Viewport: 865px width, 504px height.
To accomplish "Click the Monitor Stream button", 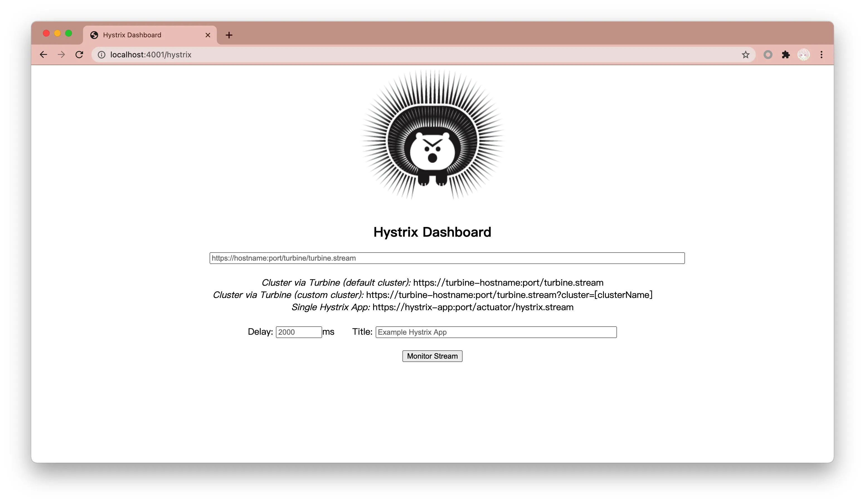I will [432, 356].
